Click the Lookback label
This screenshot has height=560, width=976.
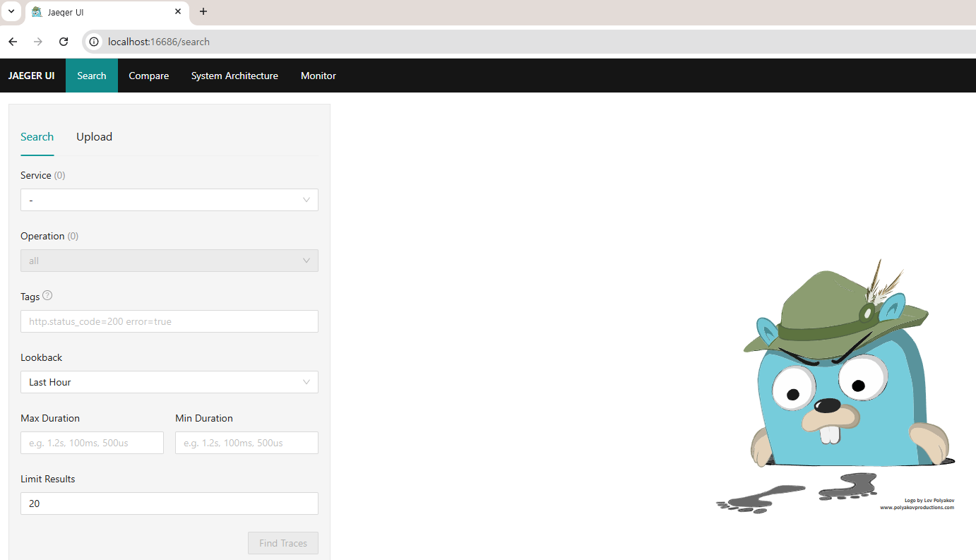click(42, 357)
